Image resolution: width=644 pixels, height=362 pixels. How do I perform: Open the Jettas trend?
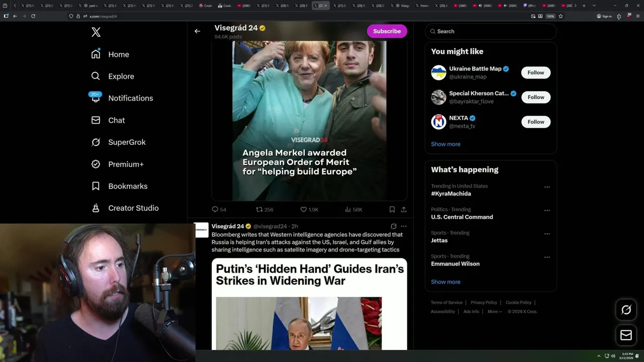pos(439,240)
